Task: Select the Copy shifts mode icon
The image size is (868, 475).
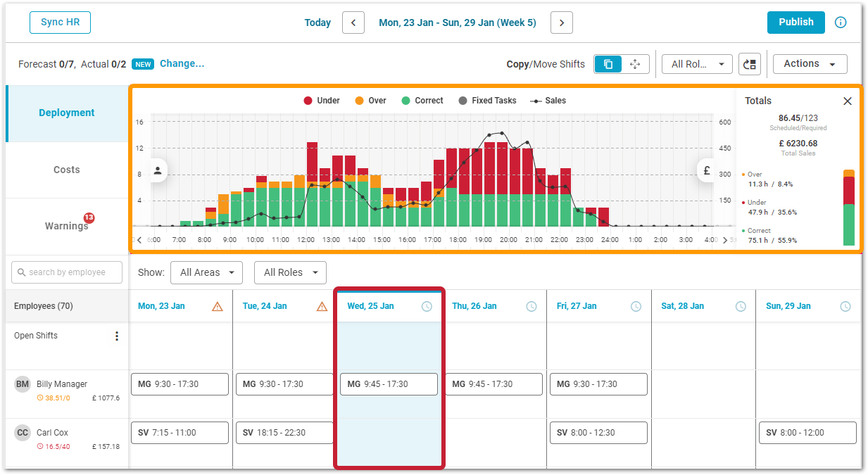Action: pyautogui.click(x=608, y=64)
